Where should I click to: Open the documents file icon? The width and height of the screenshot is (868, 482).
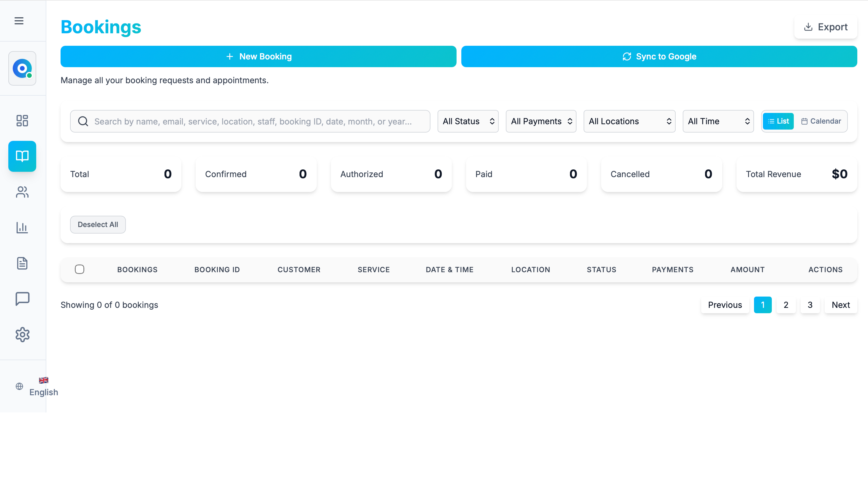pos(22,263)
